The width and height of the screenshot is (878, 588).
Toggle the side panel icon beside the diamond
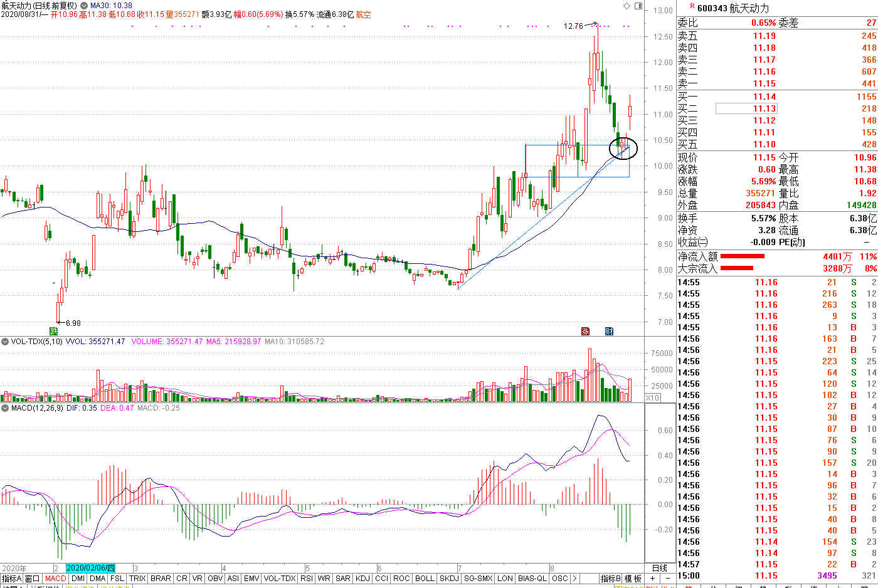[x=638, y=6]
